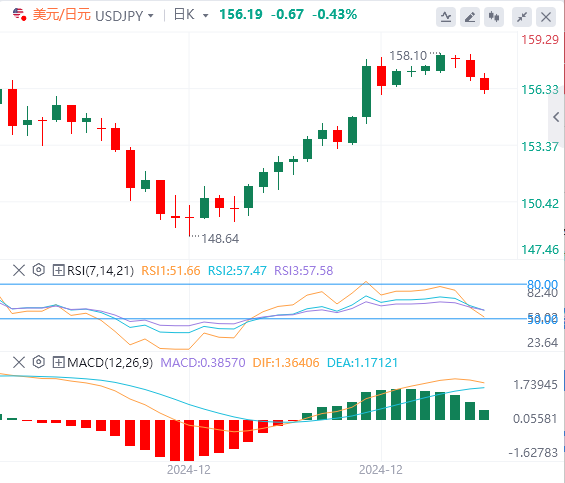Screen dimensions: 565x483
Task: Open MACD settings hexagon gear icon
Action: 39,362
